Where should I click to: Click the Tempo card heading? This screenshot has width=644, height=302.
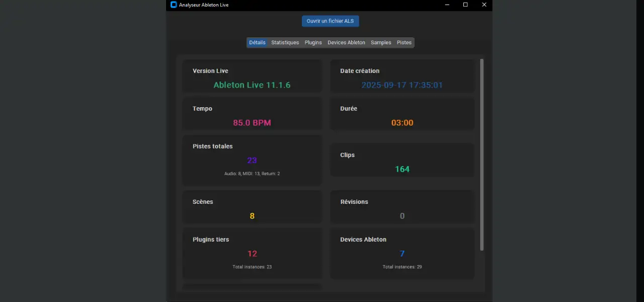click(x=202, y=109)
